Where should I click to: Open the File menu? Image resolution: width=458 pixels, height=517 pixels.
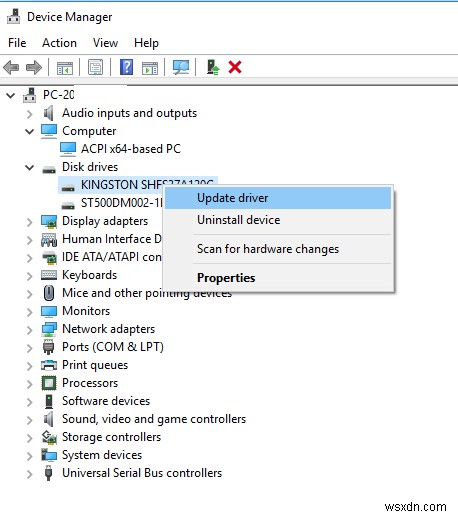tap(17, 43)
